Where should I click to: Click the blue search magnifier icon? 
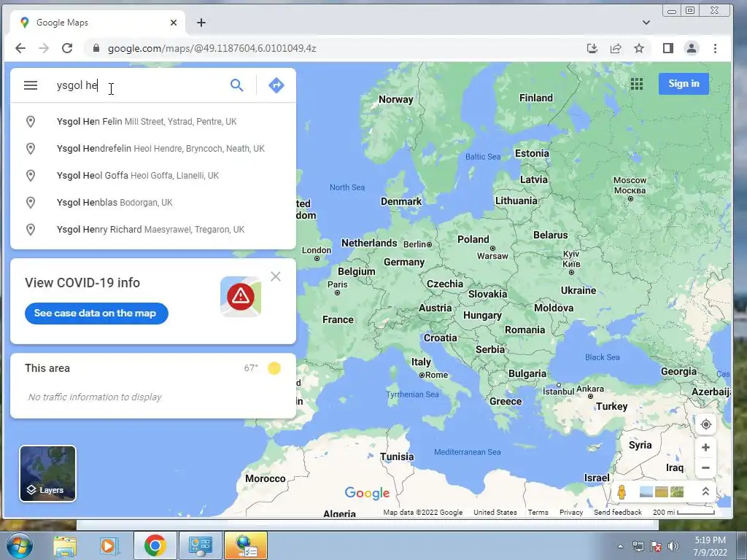[x=237, y=85]
